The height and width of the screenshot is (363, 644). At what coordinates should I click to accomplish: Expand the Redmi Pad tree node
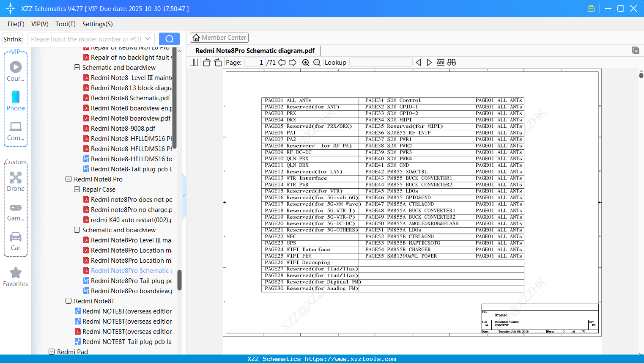point(52,352)
